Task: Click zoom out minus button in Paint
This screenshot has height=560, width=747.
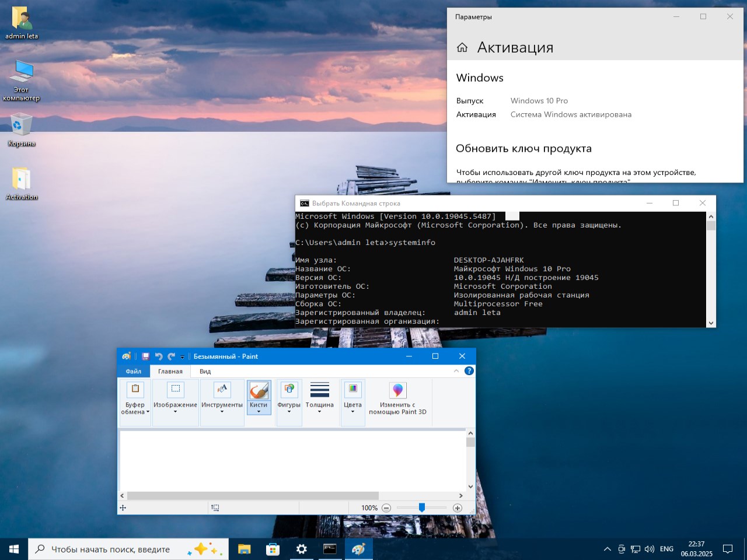Action: (x=386, y=508)
